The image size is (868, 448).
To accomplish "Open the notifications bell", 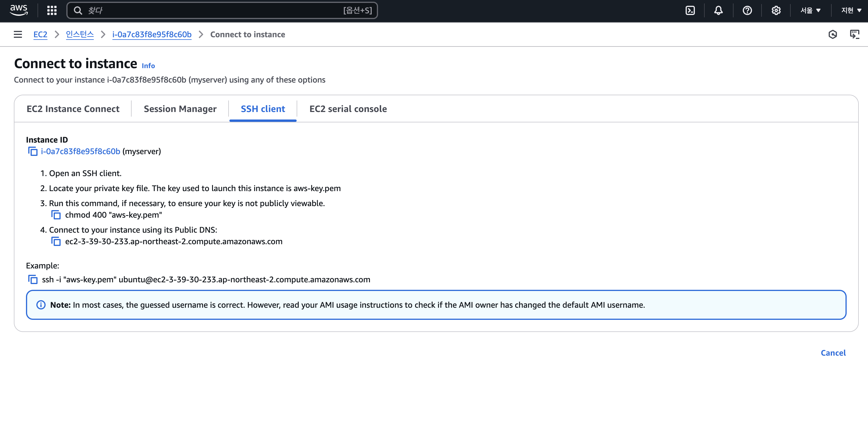I will (719, 10).
